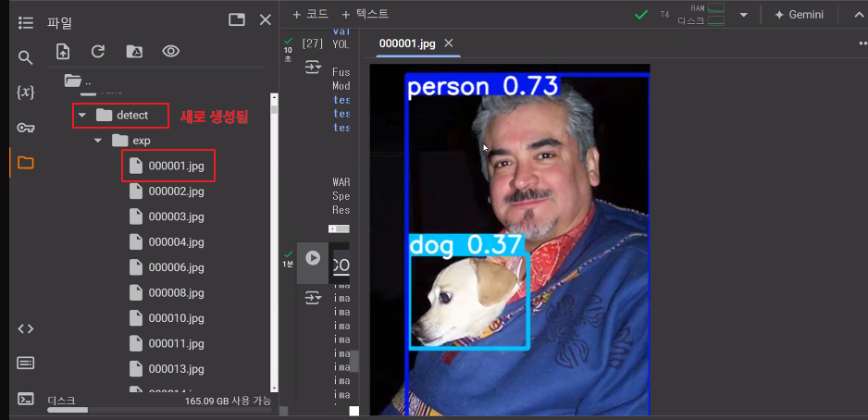The width and height of the screenshot is (868, 420).
Task: Open file 000002.jpg
Action: tap(167, 191)
